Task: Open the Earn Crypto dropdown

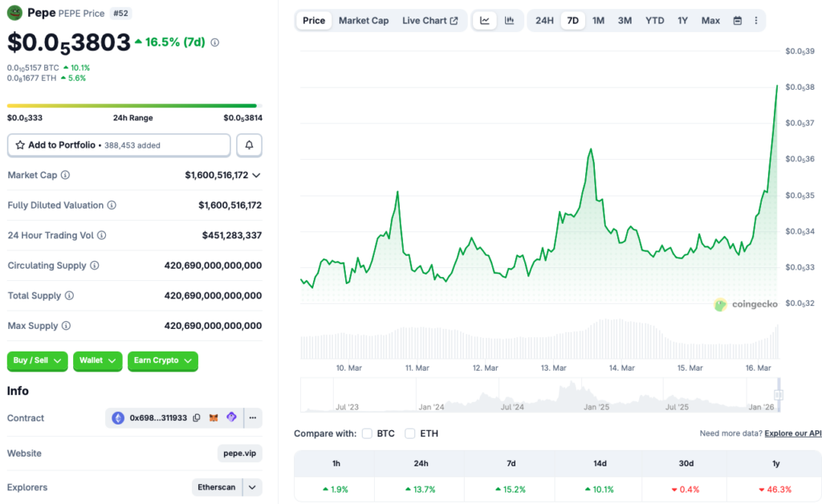Action: [162, 361]
